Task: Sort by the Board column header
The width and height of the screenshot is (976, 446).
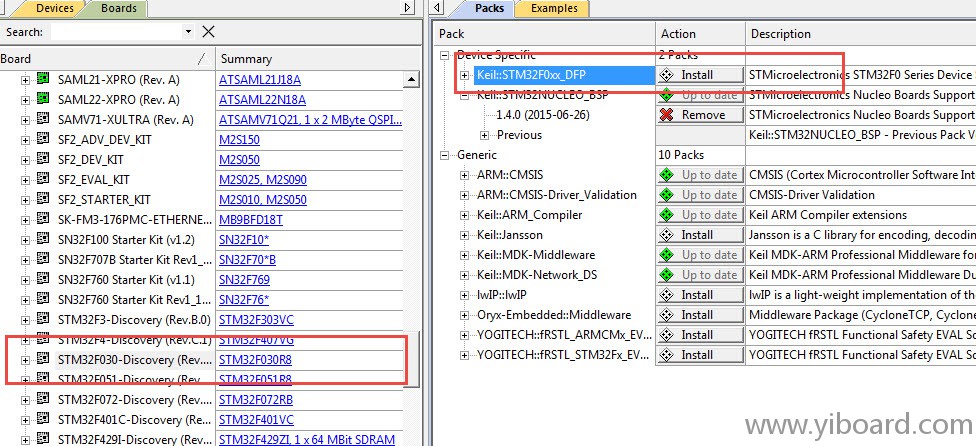Action: (107, 59)
